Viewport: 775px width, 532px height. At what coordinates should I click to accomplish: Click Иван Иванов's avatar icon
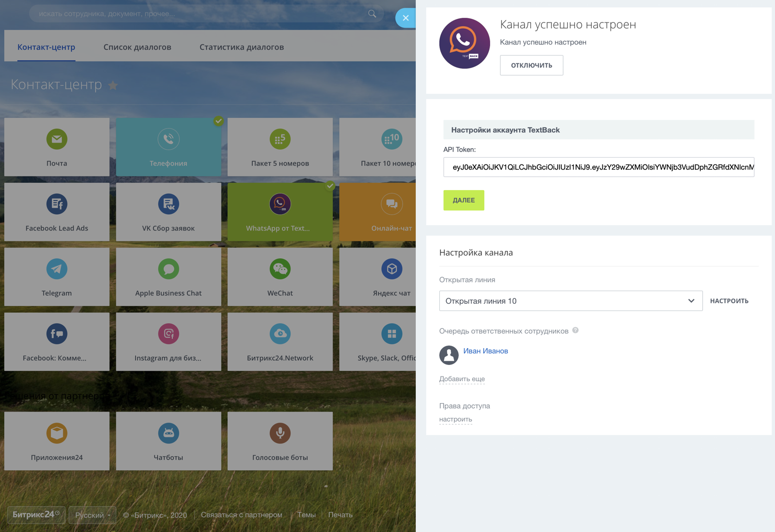(449, 355)
